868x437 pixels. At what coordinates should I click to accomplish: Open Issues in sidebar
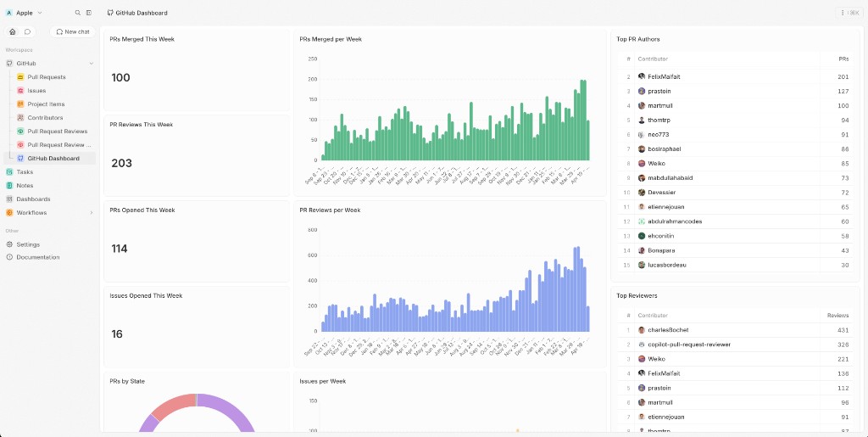[36, 91]
